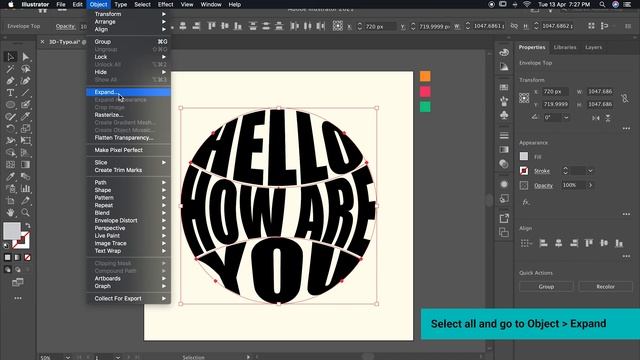Select the Scale tool
Screen dimensions: 640x360
25,129
